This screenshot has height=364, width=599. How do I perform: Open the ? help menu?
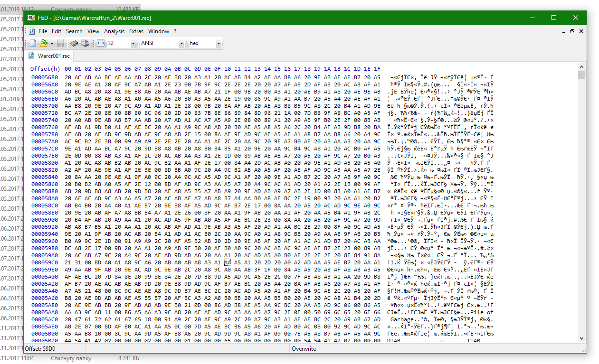tap(175, 31)
